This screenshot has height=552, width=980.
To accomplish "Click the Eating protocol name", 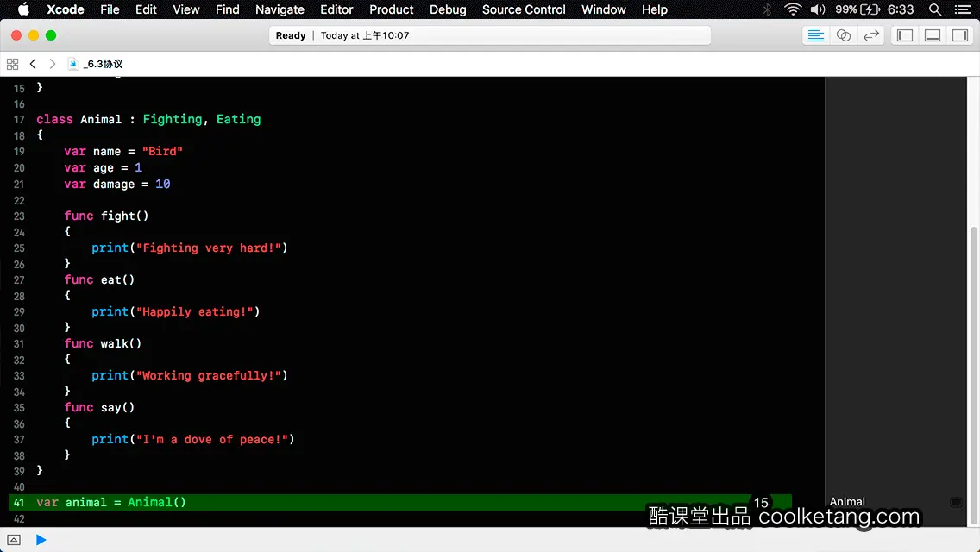I will (238, 119).
